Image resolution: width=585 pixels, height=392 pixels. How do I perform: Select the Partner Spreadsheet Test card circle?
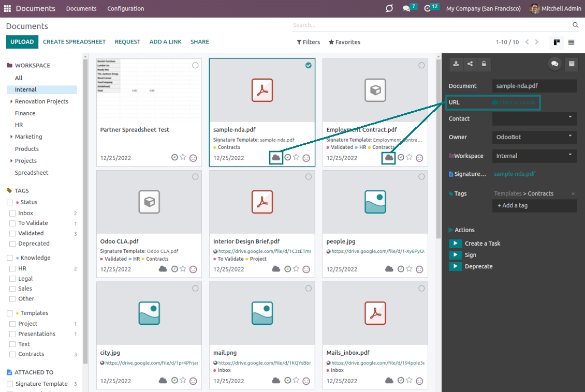[195, 65]
